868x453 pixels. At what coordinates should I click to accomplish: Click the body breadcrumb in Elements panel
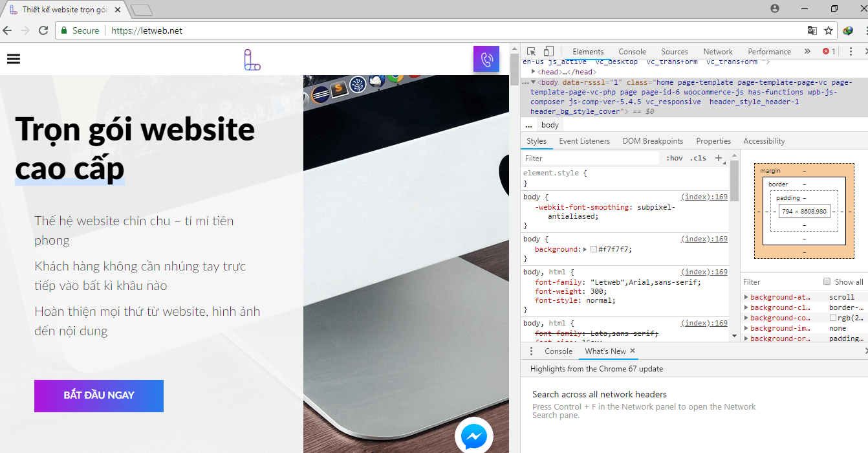(x=550, y=125)
